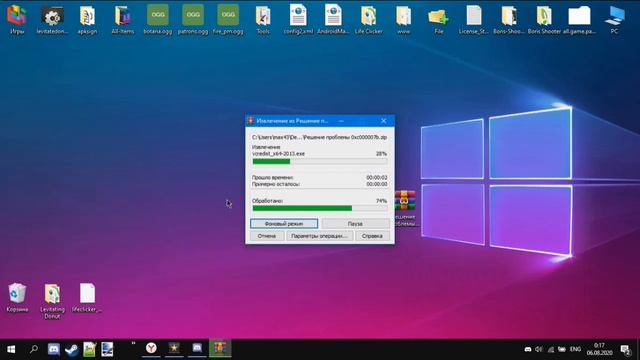Select the AndroidMa... file icon
The image size is (640, 360).
tap(333, 19)
